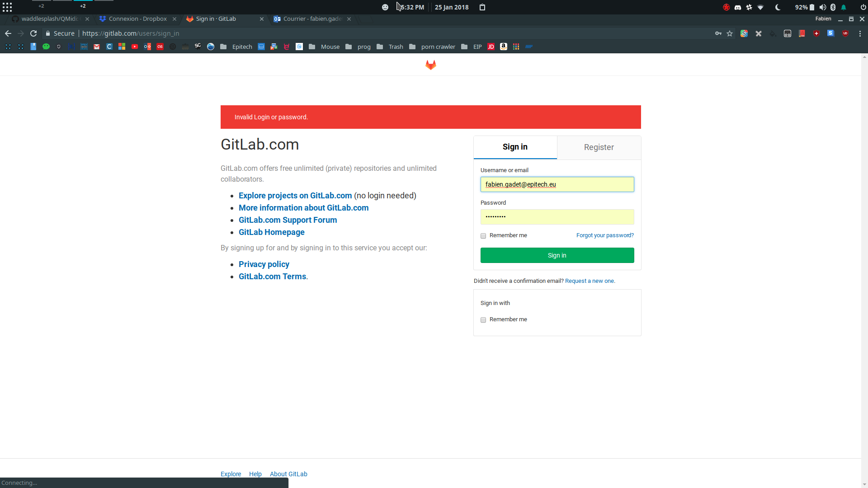The width and height of the screenshot is (868, 488).
Task: Open GitLab.com Support Forum link
Action: 288,220
